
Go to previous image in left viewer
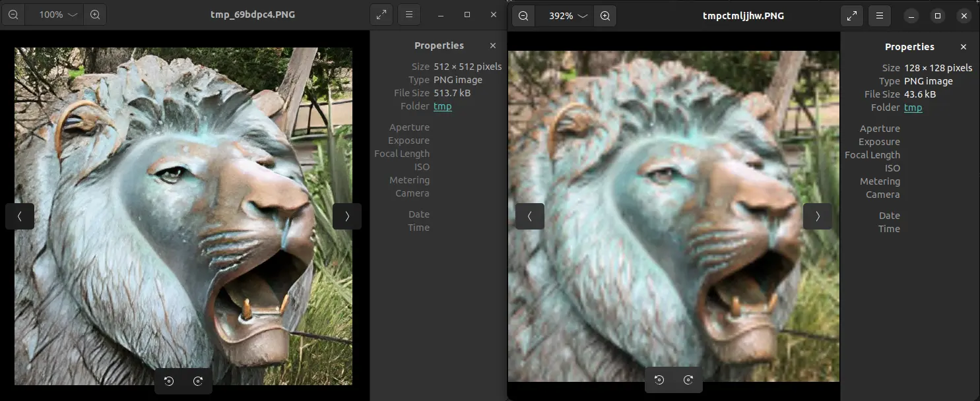tap(20, 216)
